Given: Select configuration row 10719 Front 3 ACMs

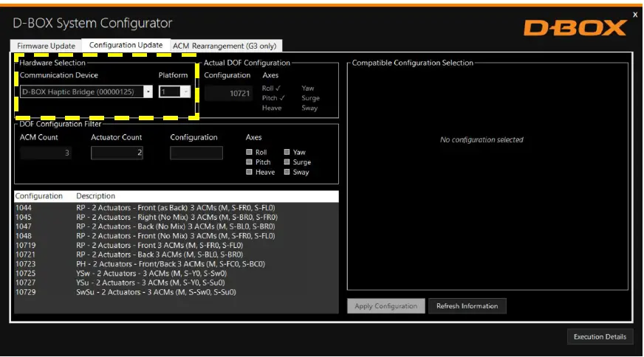Looking at the screenshot, I should (x=177, y=246).
